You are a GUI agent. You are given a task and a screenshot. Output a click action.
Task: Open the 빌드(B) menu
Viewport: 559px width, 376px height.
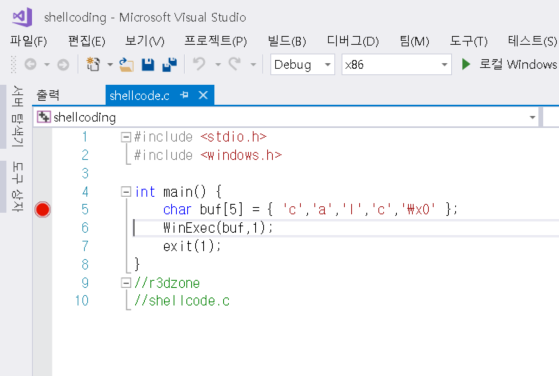[287, 41]
